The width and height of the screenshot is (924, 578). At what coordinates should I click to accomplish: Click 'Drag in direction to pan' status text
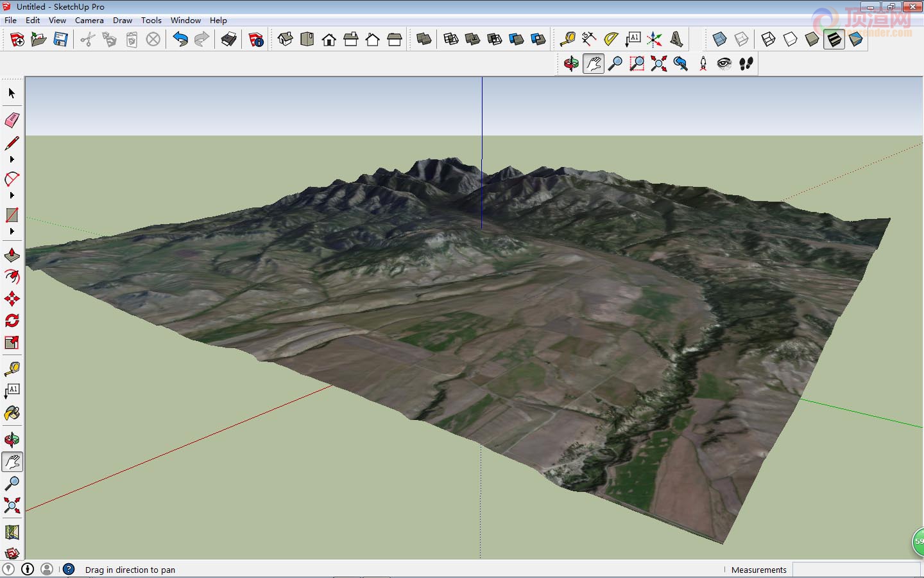[x=130, y=570]
